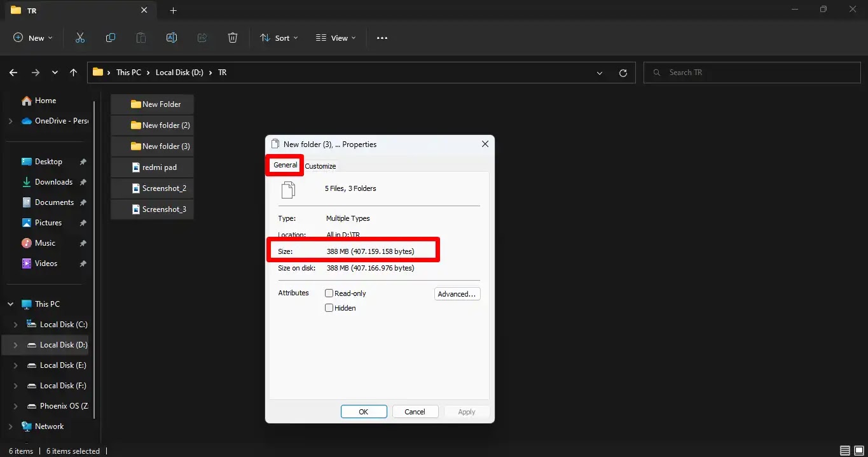Check the Hidden attribute checkbox

click(x=329, y=308)
